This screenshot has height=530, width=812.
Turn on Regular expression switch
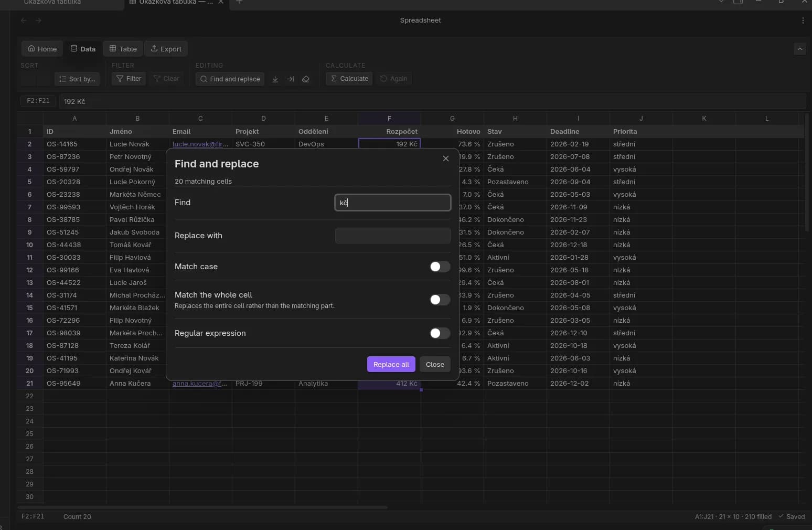pos(440,333)
